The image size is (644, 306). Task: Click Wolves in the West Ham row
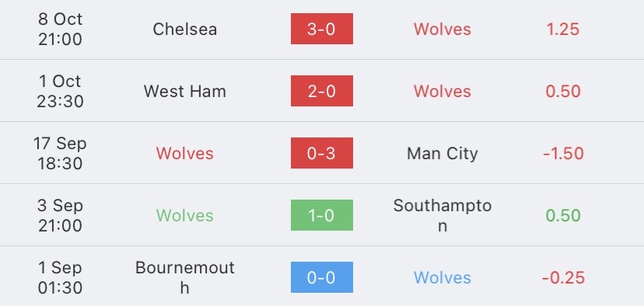[x=443, y=91]
